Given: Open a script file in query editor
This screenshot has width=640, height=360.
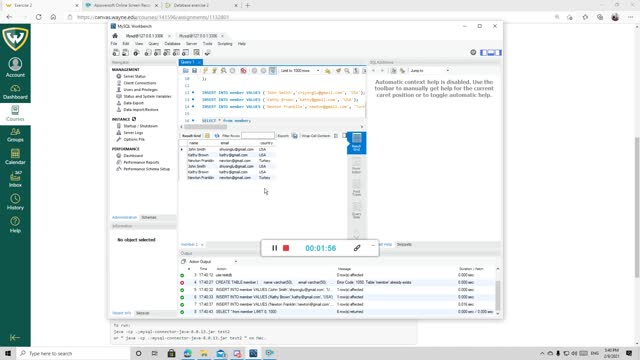Looking at the screenshot, I should (x=186, y=71).
